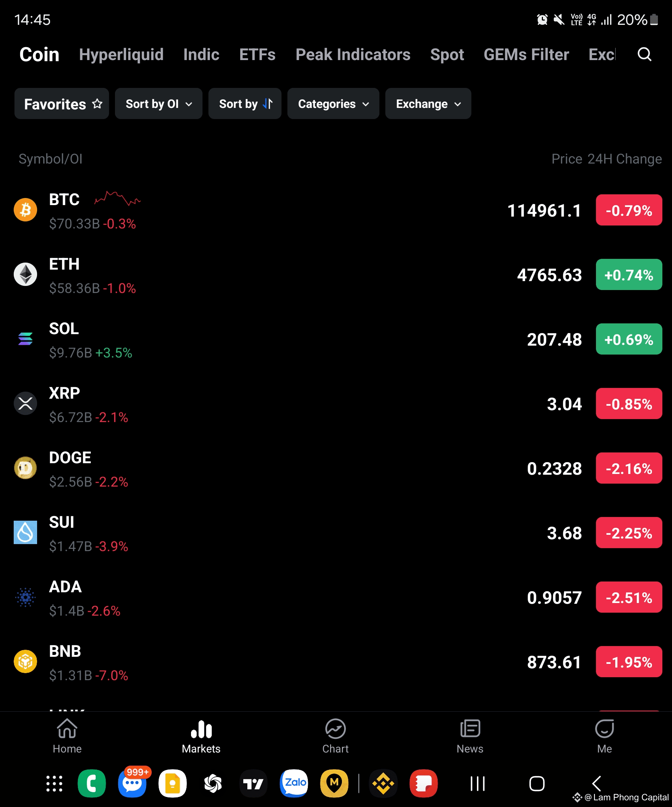The image size is (672, 807).
Task: Open the News icon in bottom bar
Action: 470,729
